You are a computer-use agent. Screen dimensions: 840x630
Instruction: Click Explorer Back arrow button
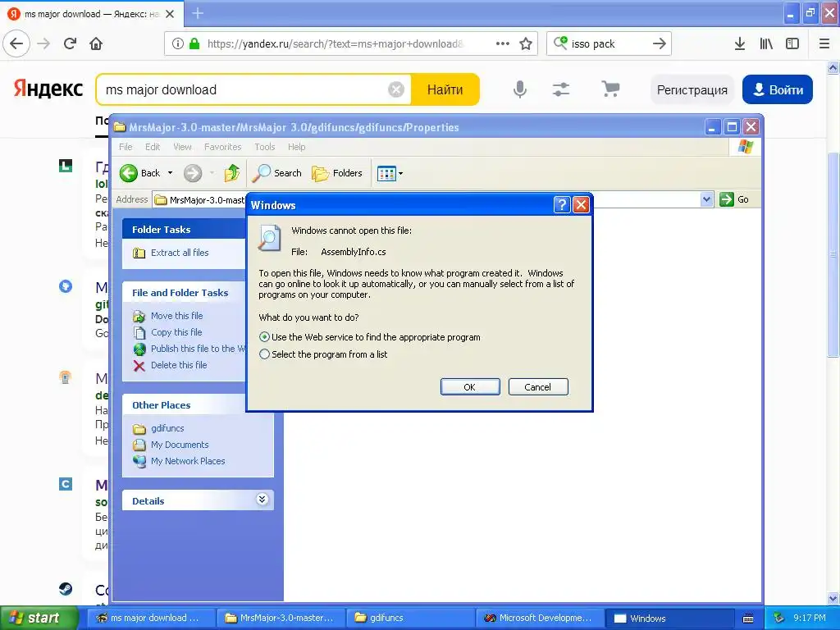(x=139, y=173)
